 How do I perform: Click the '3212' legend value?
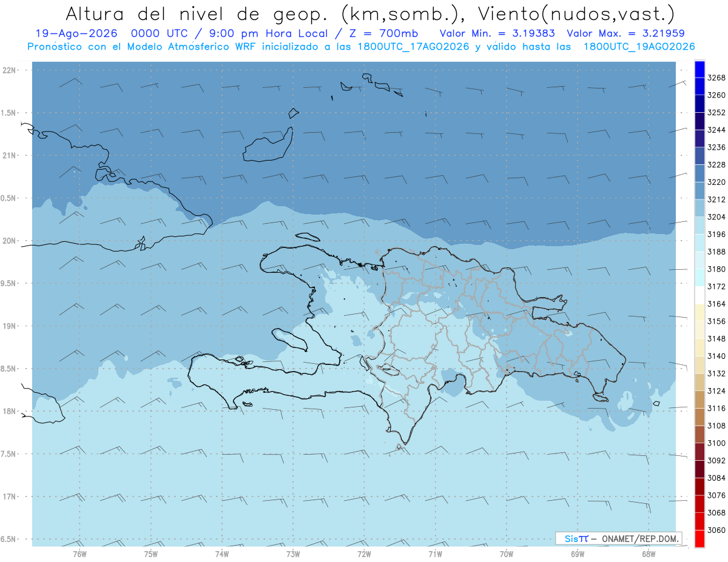point(716,199)
